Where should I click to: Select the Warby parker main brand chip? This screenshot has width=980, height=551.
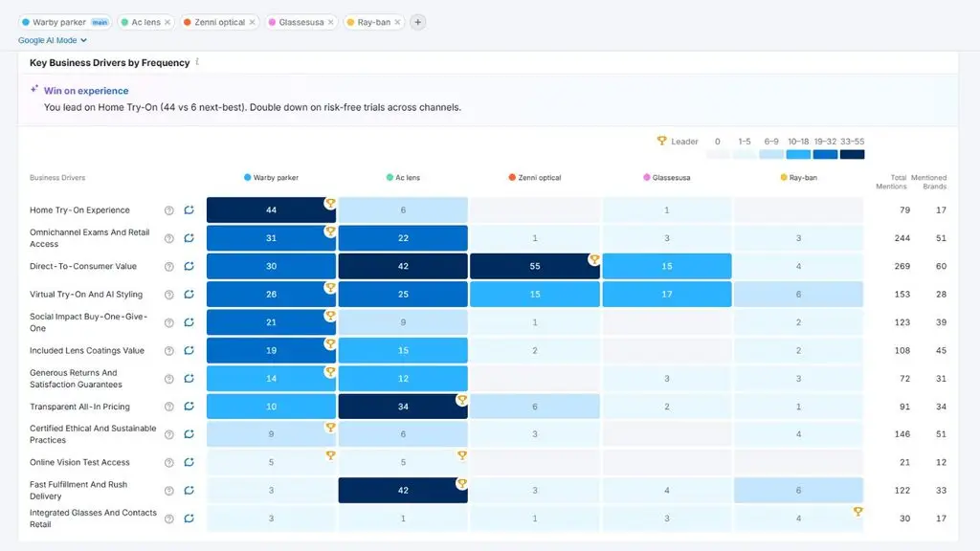click(x=65, y=23)
